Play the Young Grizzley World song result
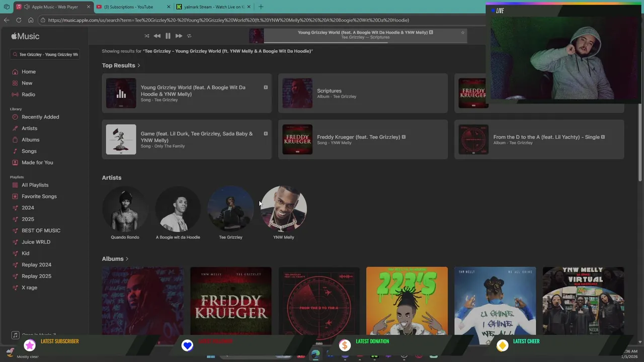This screenshot has width=644, height=362. [187, 93]
